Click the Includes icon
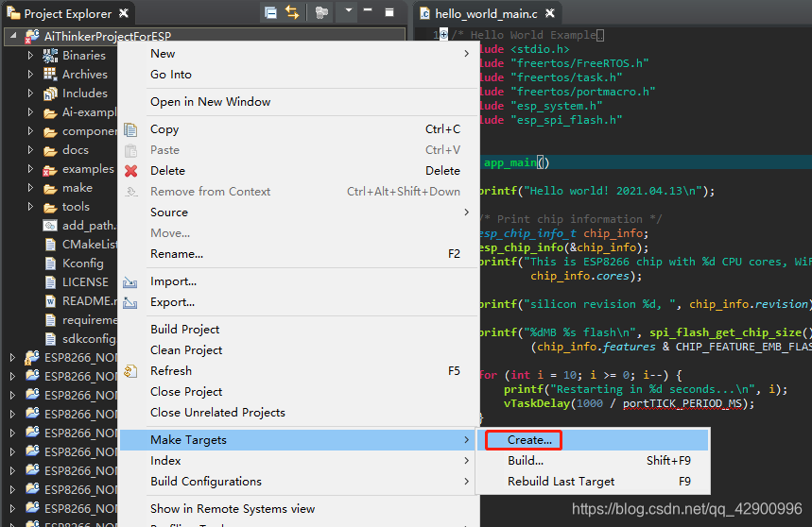This screenshot has height=527, width=812. click(50, 93)
